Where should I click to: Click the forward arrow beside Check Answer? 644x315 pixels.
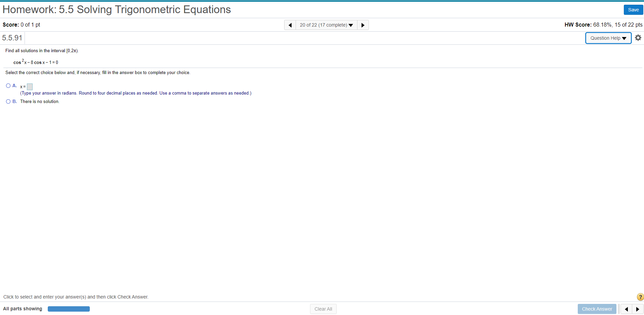(637, 309)
